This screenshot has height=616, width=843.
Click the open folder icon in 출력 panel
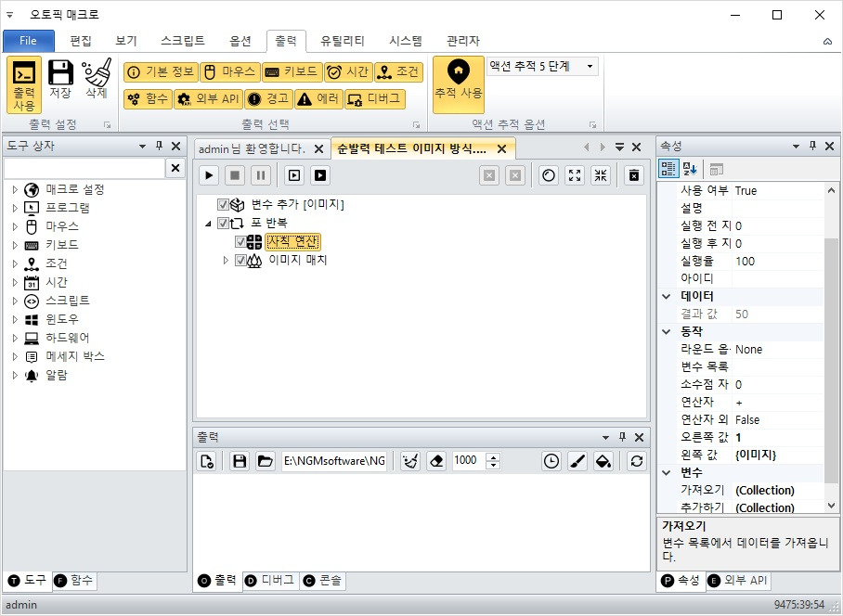pyautogui.click(x=265, y=461)
